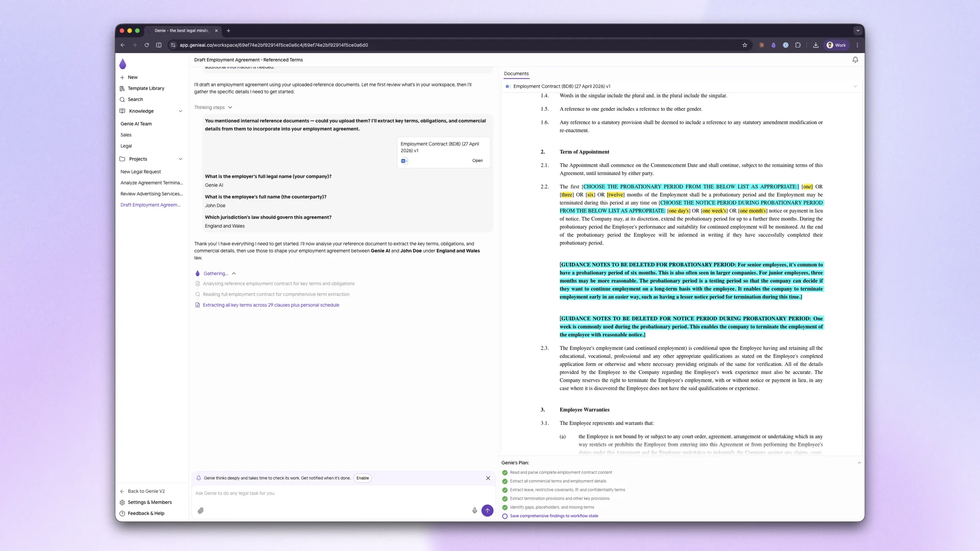Collapse the Projects section
Image resolution: width=980 pixels, height=551 pixels.
point(181,159)
